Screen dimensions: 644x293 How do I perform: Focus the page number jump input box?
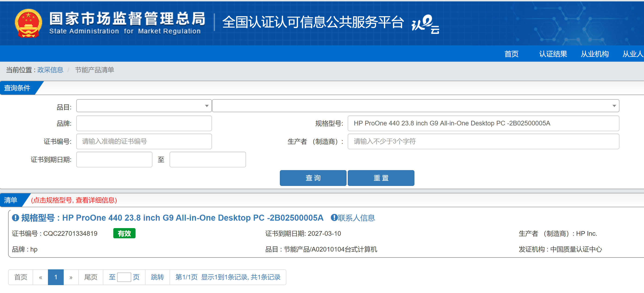tap(124, 277)
